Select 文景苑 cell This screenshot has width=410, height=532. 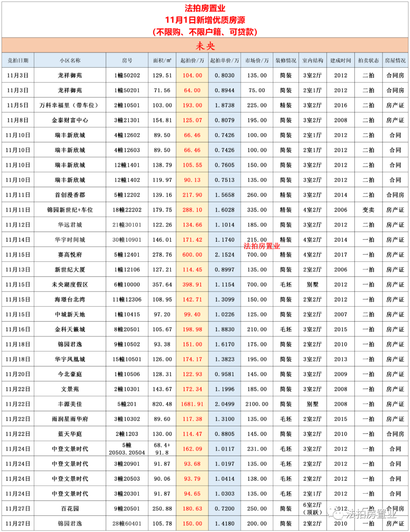coord(70,389)
